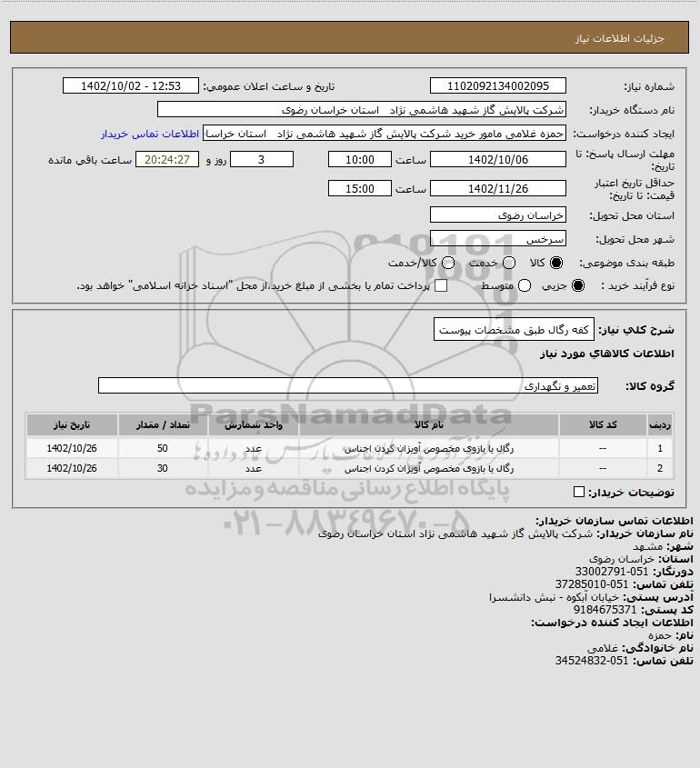Select the خدمت radio button

point(509,263)
